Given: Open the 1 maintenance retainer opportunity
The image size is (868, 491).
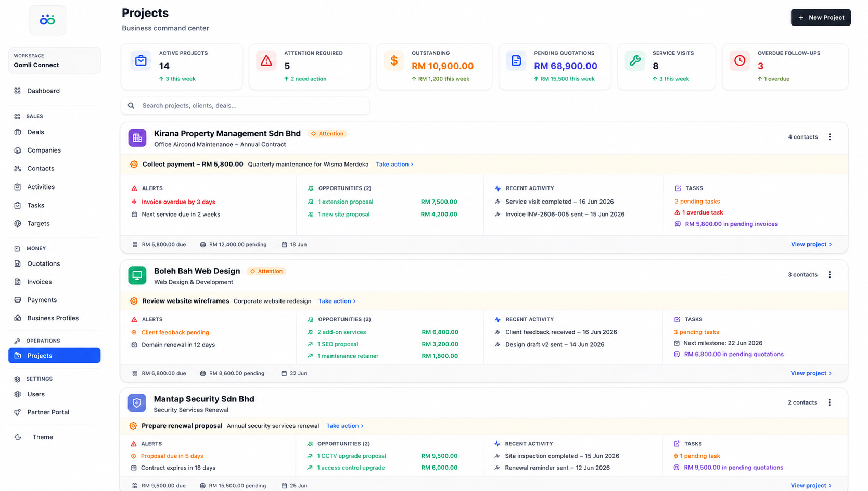Looking at the screenshot, I should coord(348,356).
